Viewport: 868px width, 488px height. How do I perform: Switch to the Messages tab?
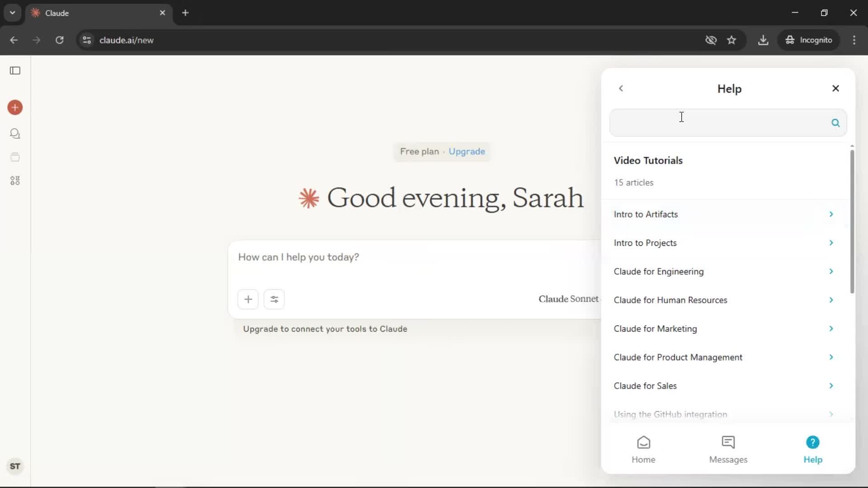[x=728, y=450]
